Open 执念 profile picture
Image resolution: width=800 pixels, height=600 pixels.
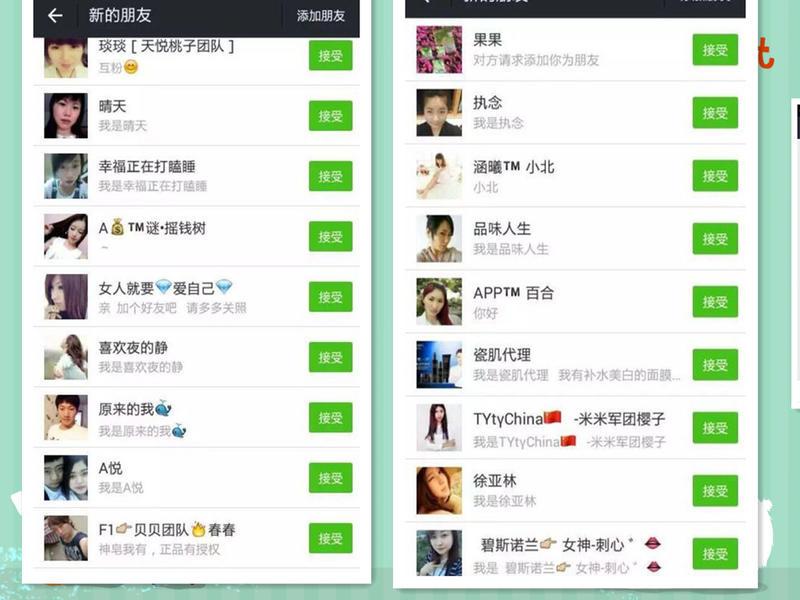point(439,113)
